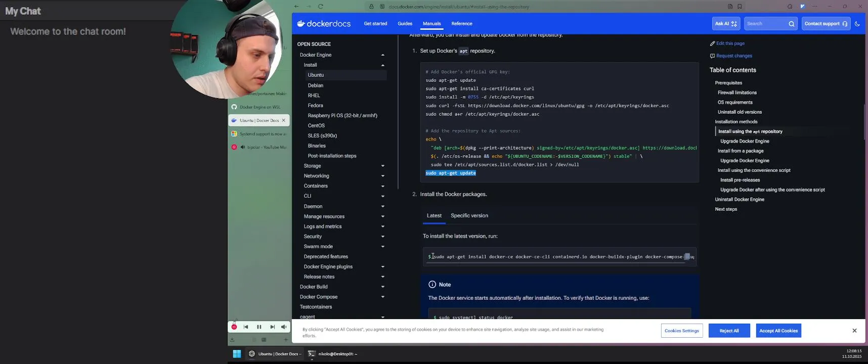Screen dimensions: 868x364
Task: Expand the Daemon section
Action: click(x=382, y=206)
